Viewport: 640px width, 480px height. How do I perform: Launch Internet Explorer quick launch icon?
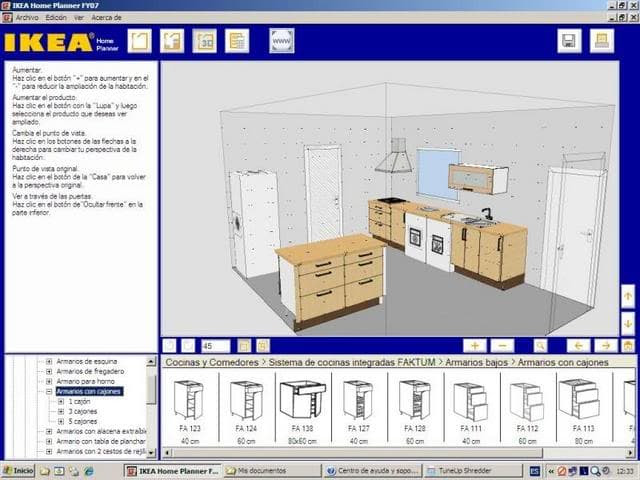click(89, 471)
